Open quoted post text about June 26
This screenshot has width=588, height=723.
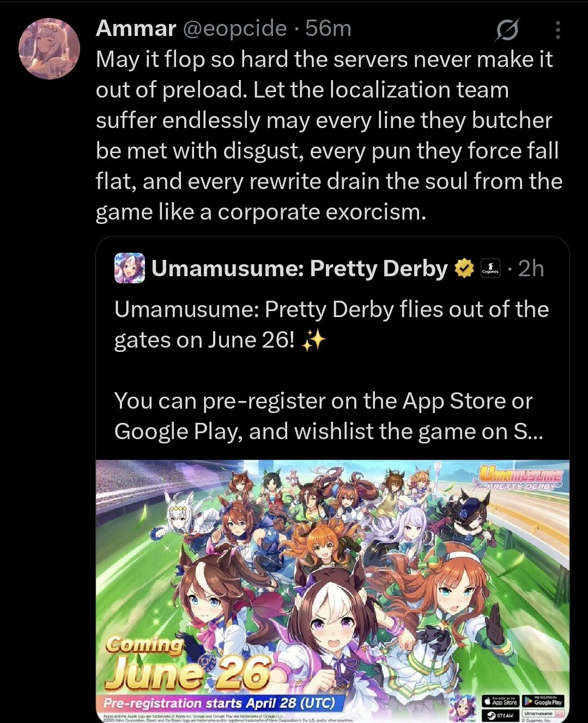(x=331, y=370)
